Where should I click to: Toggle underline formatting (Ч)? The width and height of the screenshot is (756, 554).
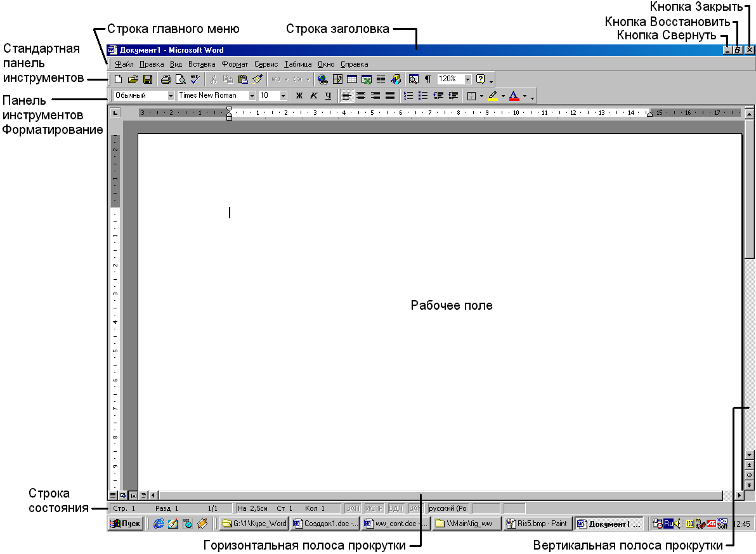pyautogui.click(x=329, y=96)
